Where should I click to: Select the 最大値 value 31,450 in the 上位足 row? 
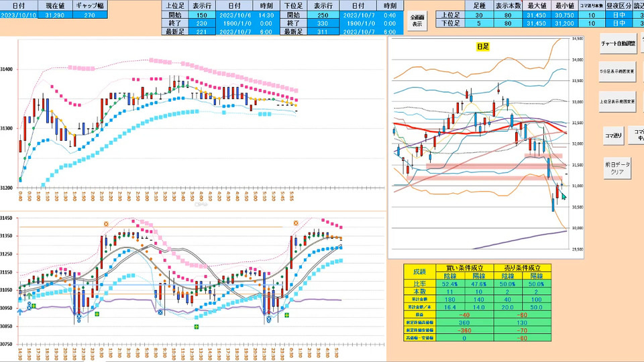pos(537,15)
